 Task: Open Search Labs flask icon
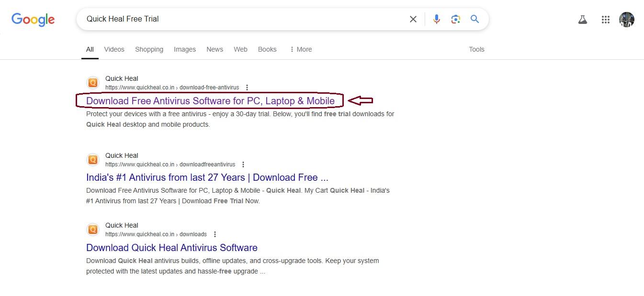click(583, 20)
